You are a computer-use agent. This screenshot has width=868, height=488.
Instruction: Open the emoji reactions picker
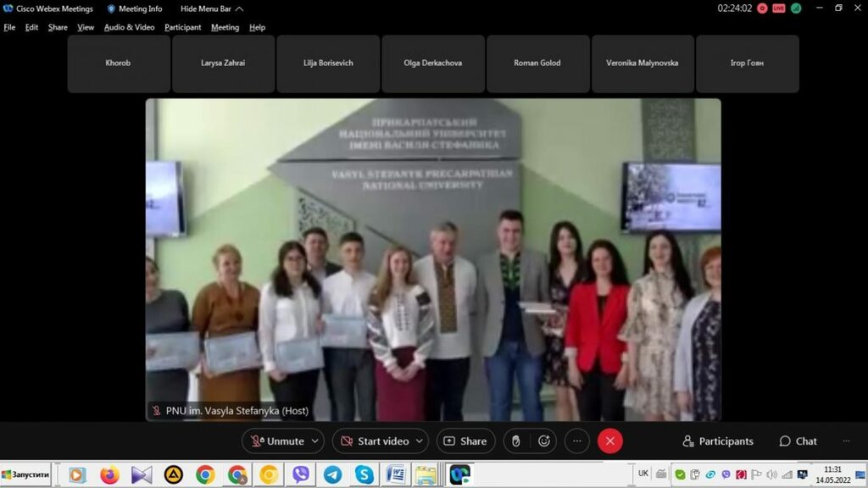point(544,441)
